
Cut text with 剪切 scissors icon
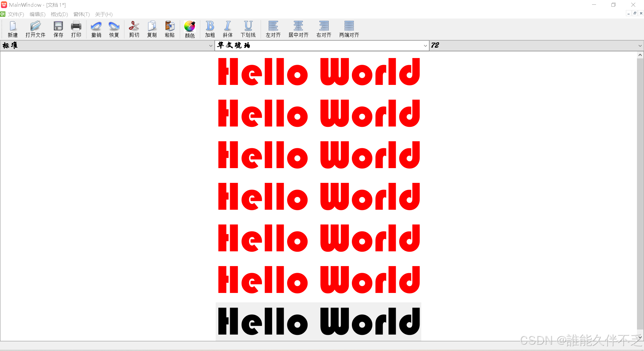tap(134, 29)
